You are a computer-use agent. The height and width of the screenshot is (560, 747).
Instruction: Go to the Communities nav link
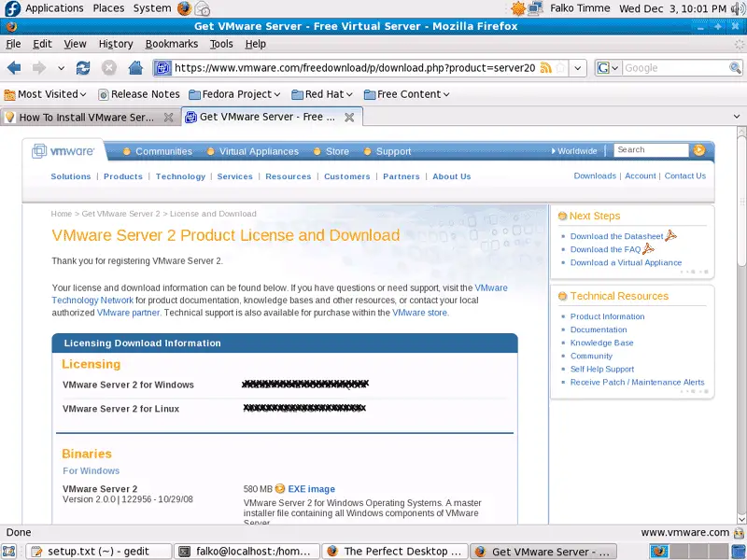(164, 151)
